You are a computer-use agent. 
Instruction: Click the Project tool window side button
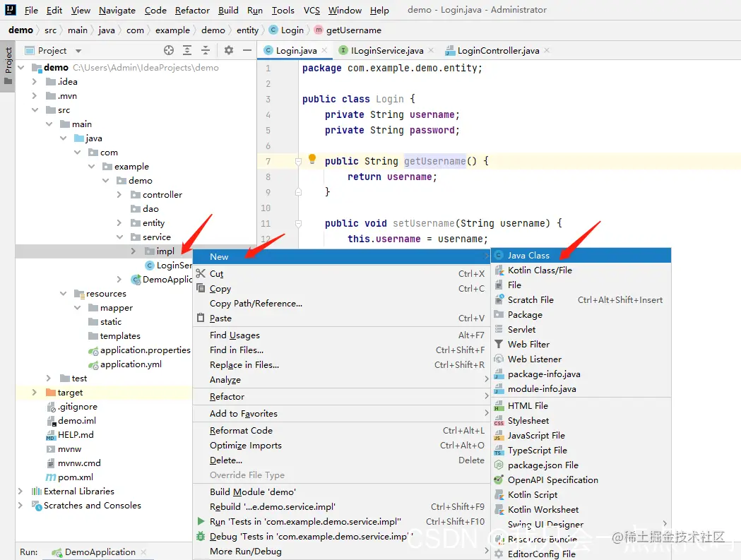click(x=8, y=66)
